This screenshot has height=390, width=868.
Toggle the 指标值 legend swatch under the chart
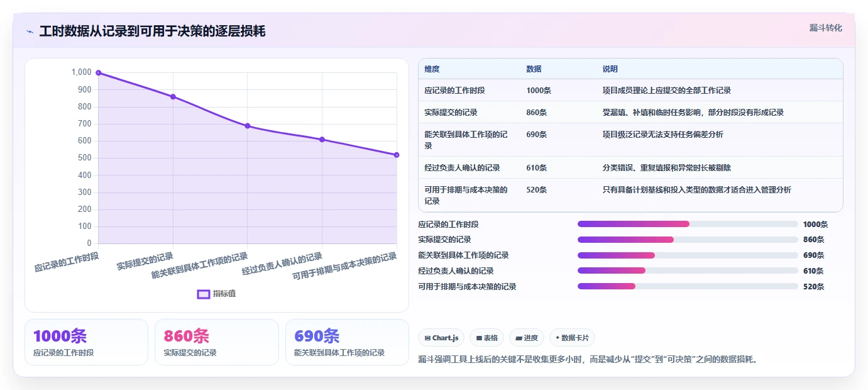(204, 294)
